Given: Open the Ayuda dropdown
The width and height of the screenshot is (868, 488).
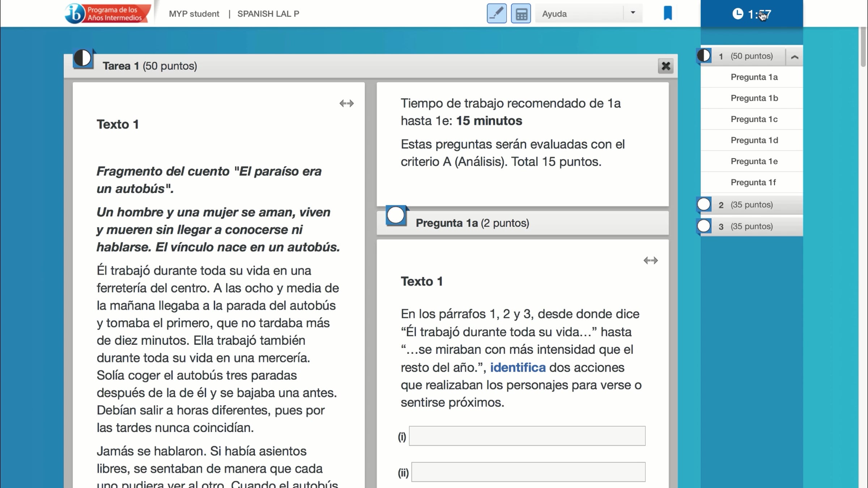Looking at the screenshot, I should [x=633, y=13].
